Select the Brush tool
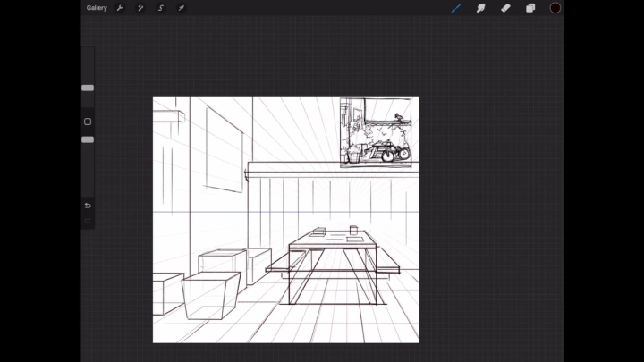Screen dimensions: 644x362 coord(456,8)
